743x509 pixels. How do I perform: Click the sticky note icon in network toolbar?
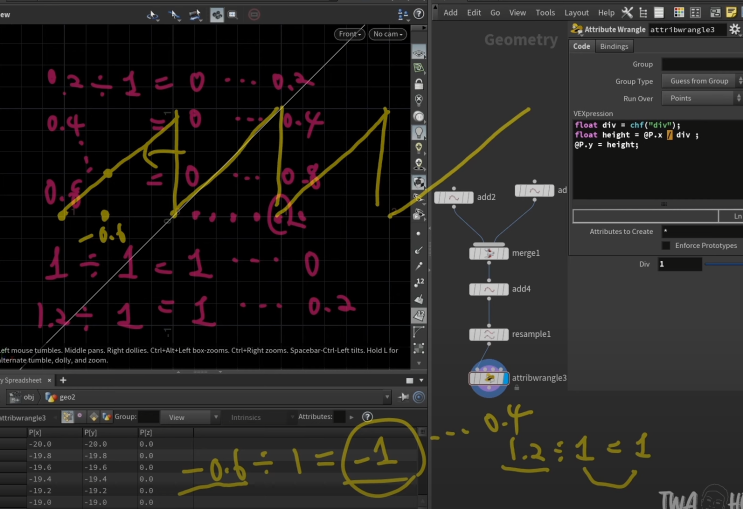pos(731,13)
